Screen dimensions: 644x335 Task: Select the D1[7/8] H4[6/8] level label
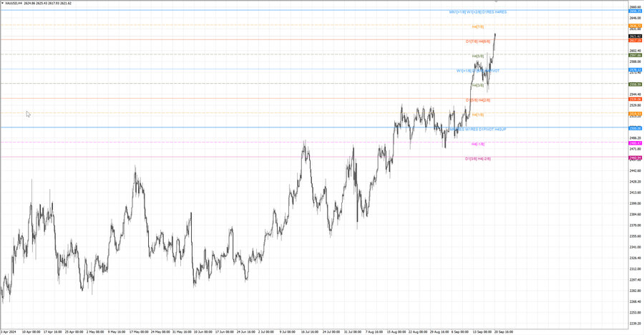pyautogui.click(x=478, y=42)
